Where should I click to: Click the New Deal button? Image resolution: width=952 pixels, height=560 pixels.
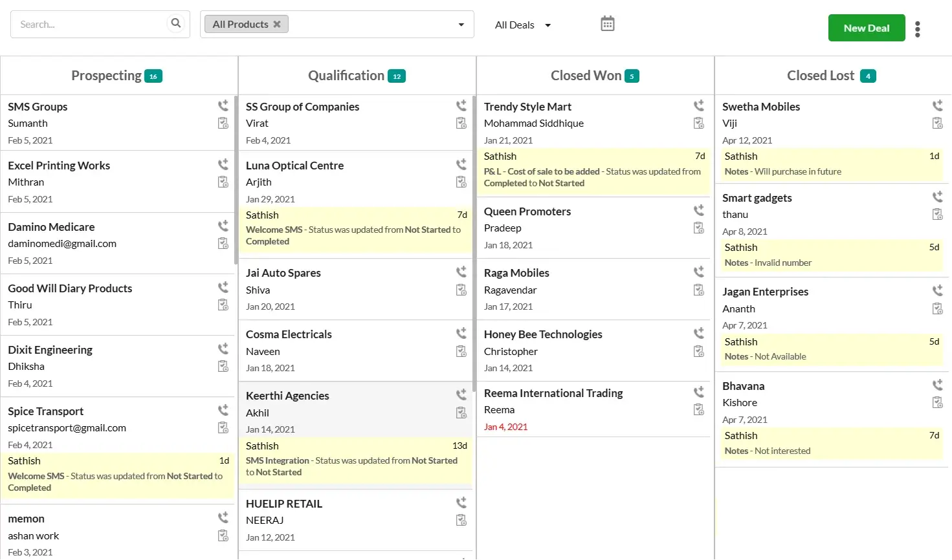[x=866, y=28]
